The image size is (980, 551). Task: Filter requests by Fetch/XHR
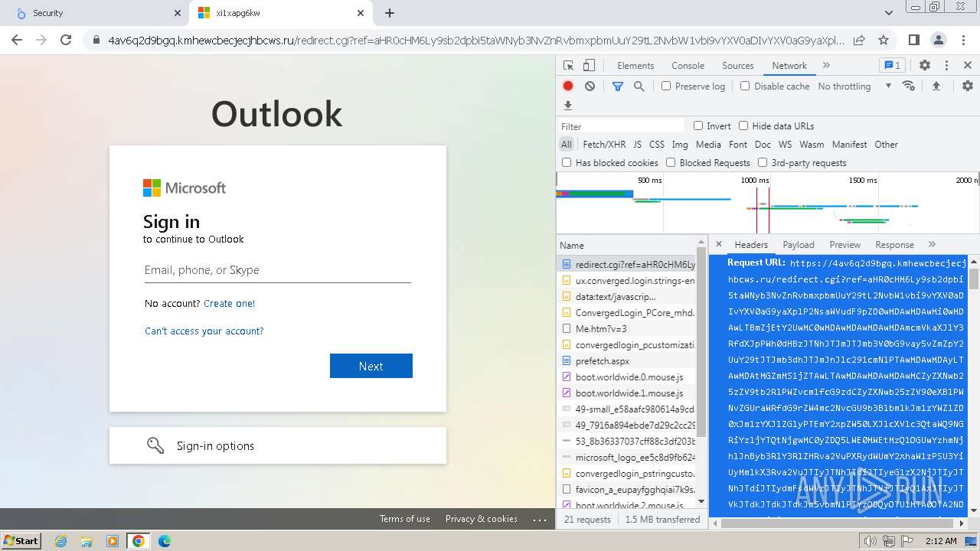coord(604,144)
